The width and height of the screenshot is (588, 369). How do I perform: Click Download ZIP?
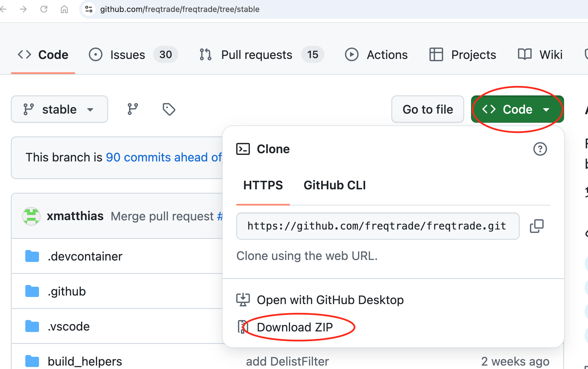coord(295,327)
